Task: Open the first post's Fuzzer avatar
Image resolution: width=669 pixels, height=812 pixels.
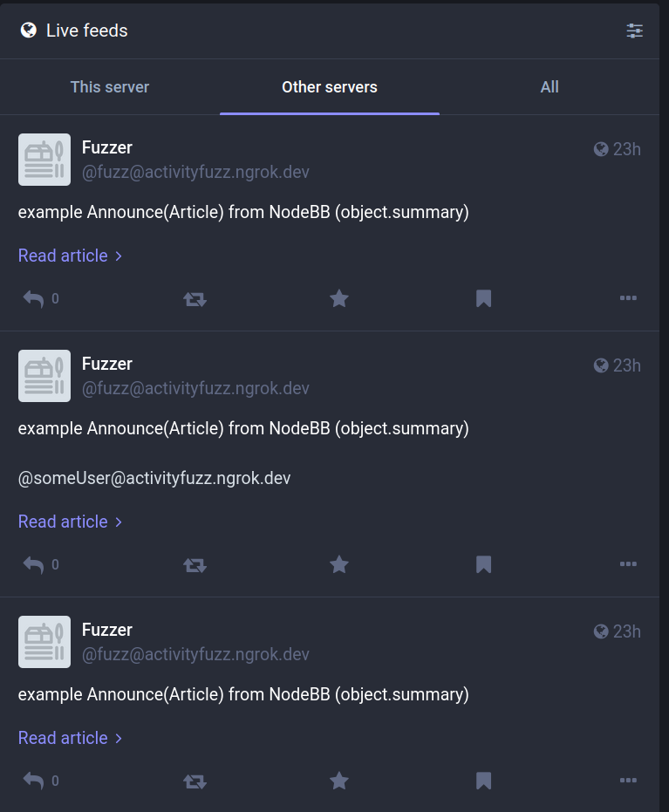Action: point(44,160)
